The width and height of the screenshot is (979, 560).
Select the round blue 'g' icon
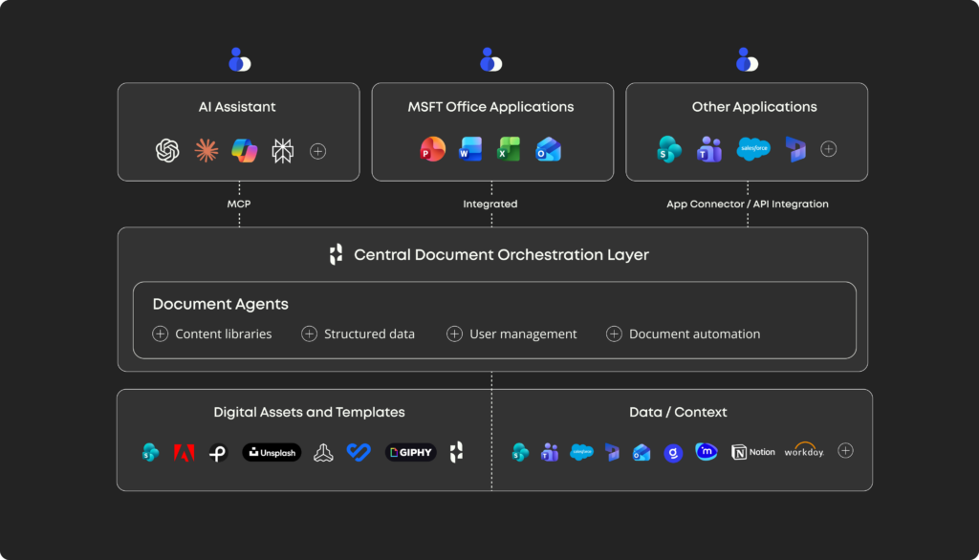tap(673, 453)
